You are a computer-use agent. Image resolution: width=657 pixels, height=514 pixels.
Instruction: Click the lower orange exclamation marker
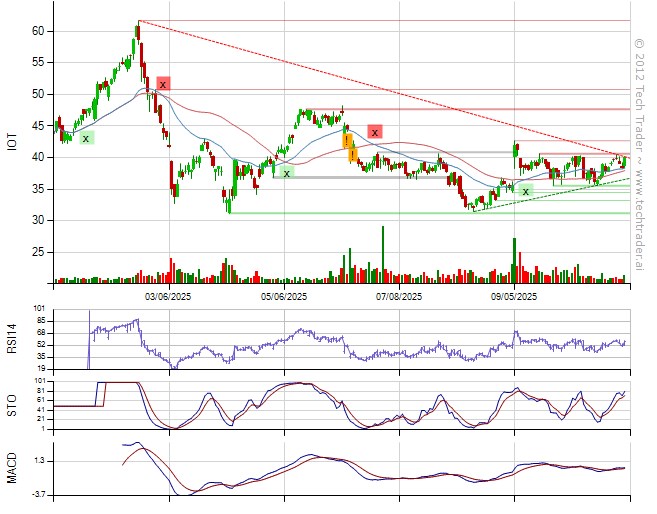352,155
